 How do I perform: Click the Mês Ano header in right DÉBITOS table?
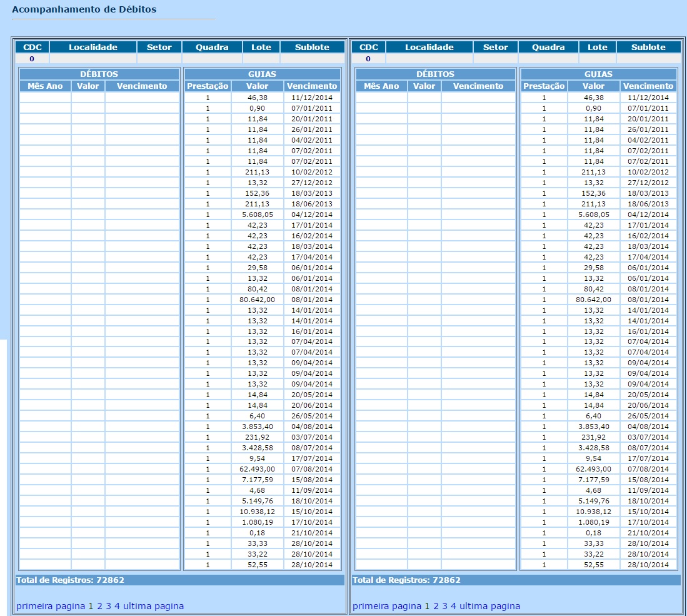[381, 86]
